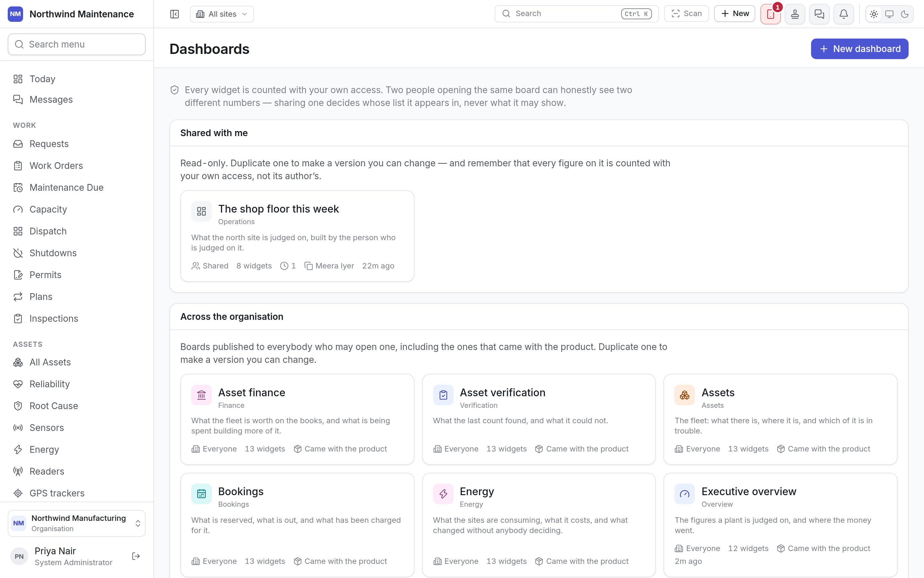Open the red alerts icon with badge

(771, 14)
